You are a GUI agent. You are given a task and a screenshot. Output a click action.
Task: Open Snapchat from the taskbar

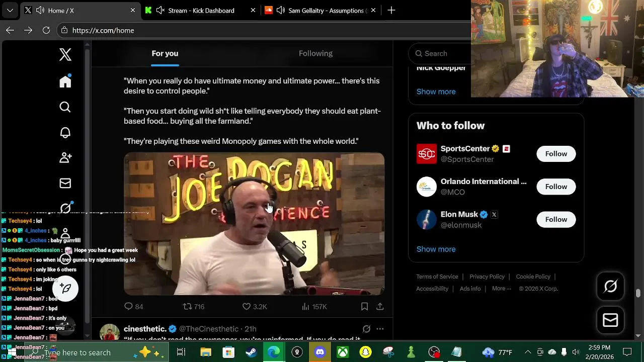click(365, 352)
